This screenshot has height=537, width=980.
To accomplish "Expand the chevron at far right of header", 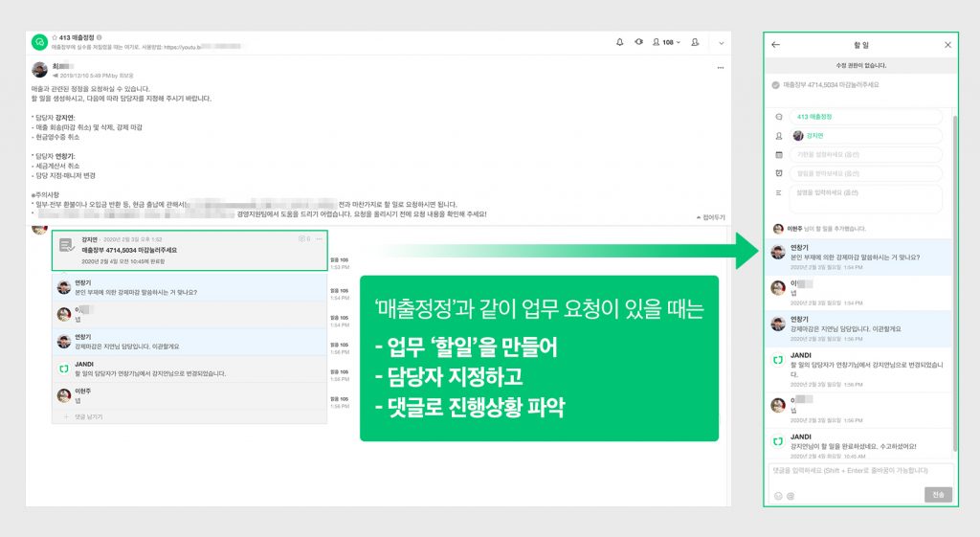I will pos(722,43).
